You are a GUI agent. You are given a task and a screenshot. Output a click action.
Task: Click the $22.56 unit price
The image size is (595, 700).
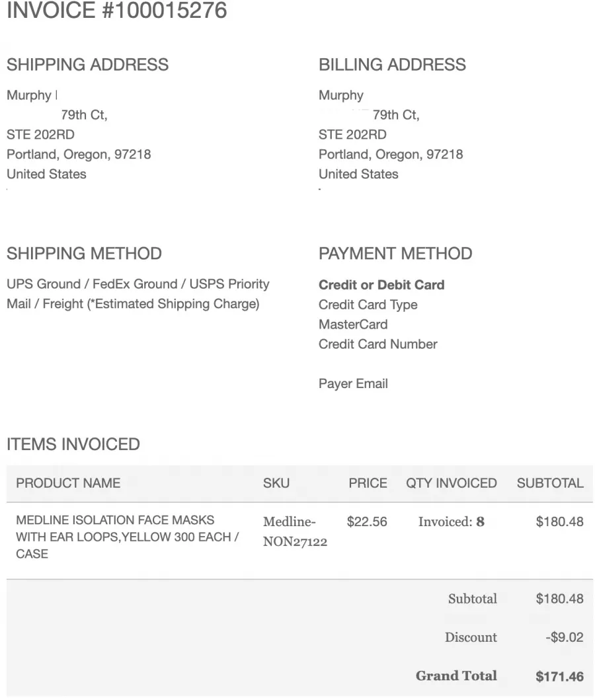click(367, 522)
